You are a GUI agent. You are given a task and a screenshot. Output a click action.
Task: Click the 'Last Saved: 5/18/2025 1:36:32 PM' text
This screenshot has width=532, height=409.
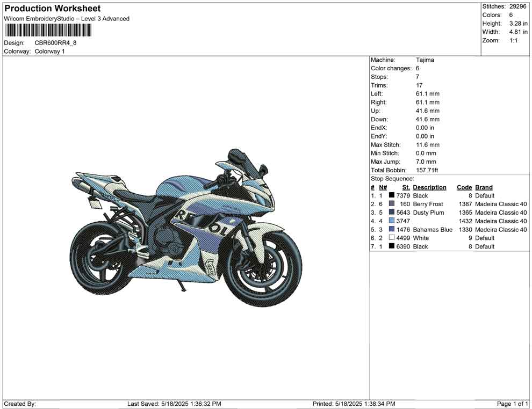174,404
